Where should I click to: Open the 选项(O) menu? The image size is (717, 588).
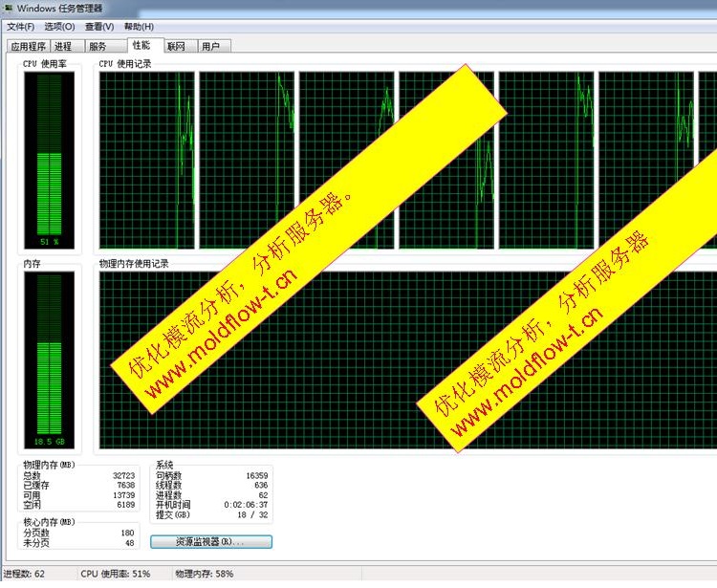pos(59,27)
